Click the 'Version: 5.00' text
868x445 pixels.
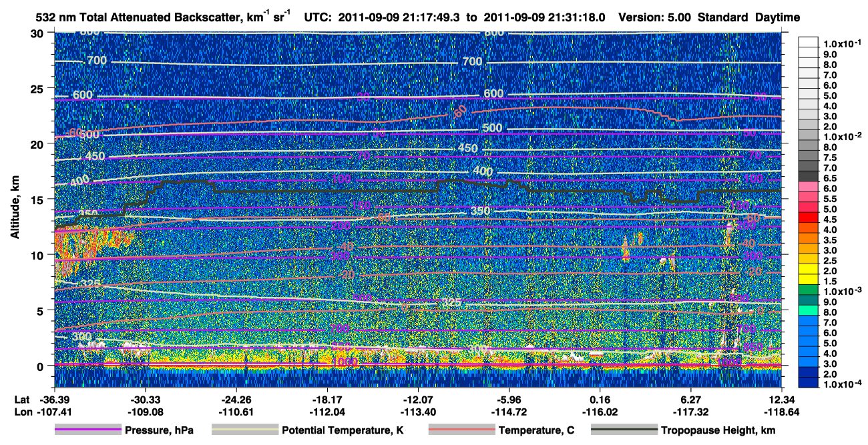click(654, 18)
